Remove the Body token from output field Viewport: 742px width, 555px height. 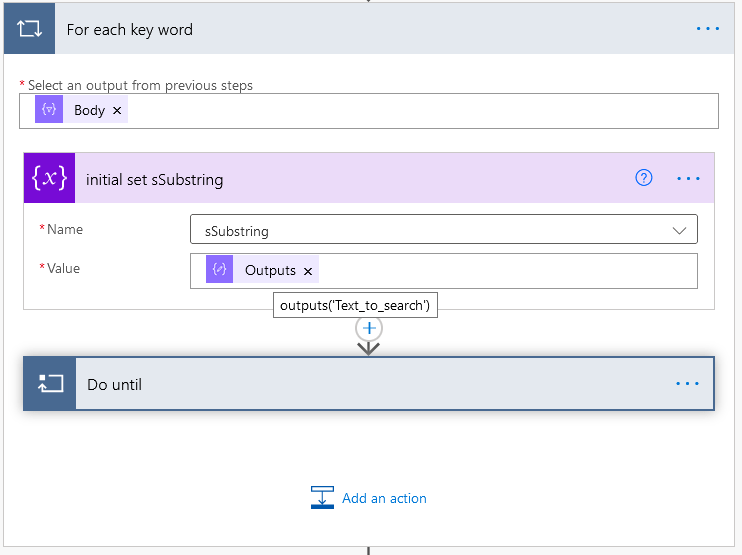pyautogui.click(x=117, y=111)
